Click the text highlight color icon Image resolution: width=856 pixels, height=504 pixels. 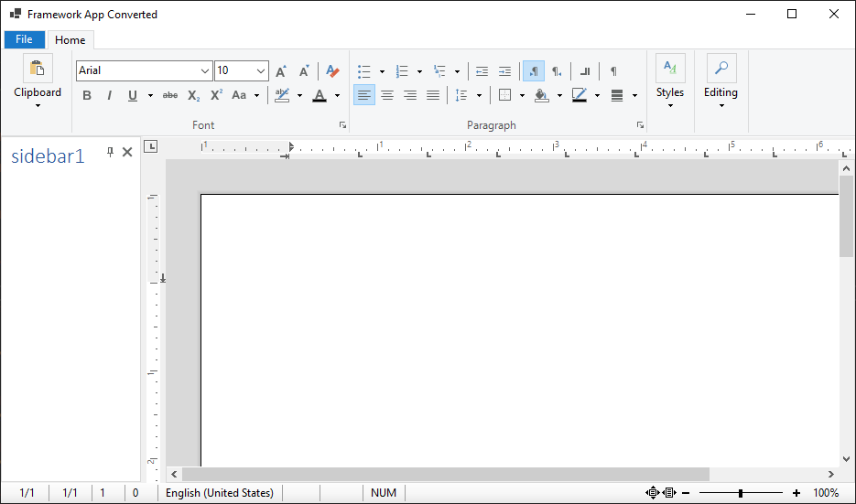[x=282, y=95]
